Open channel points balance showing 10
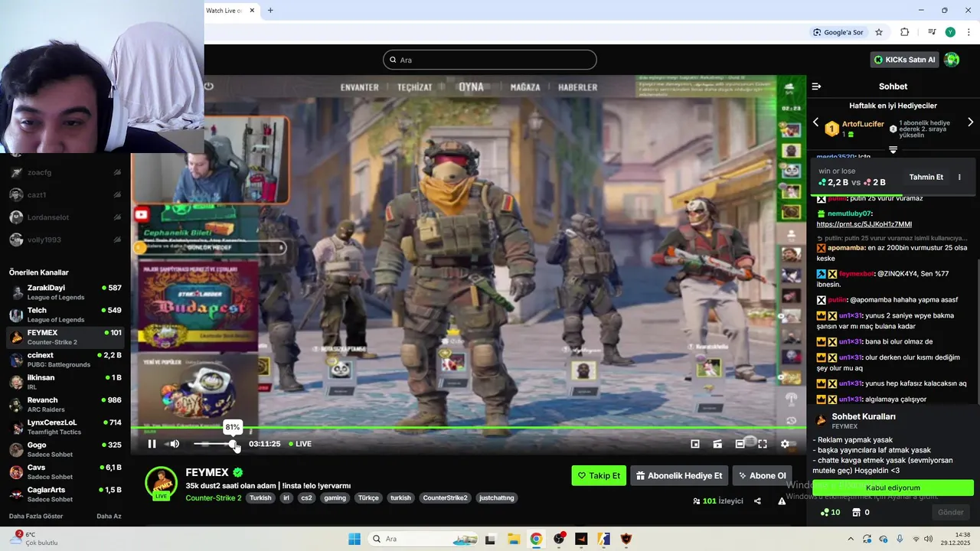The width and height of the screenshot is (980, 551). coord(830,512)
